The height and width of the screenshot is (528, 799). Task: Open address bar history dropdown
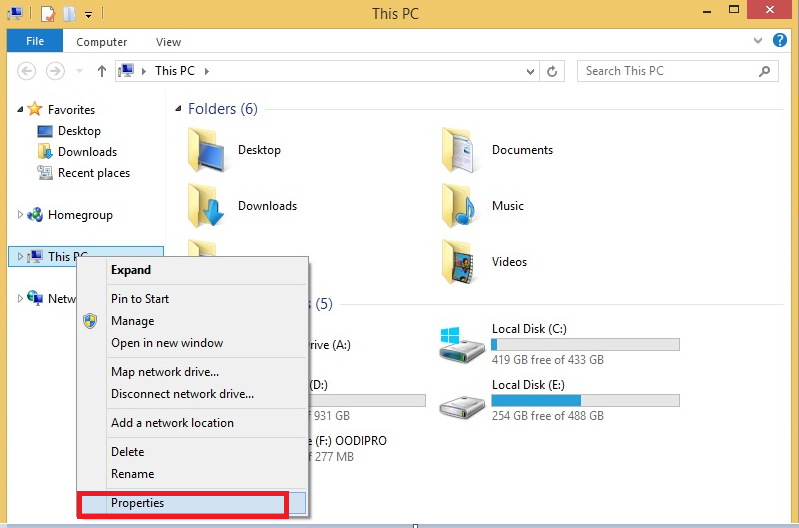pyautogui.click(x=530, y=71)
